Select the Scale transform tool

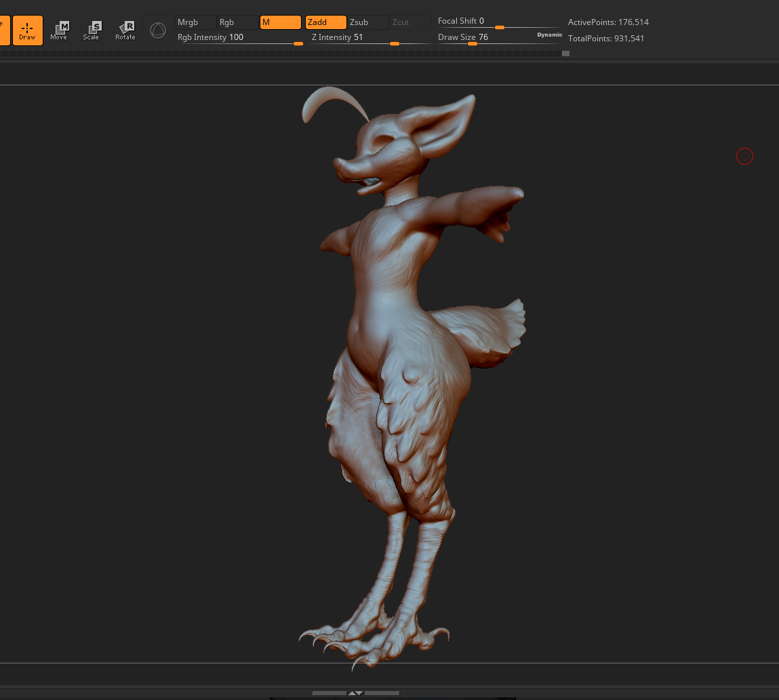click(92, 30)
